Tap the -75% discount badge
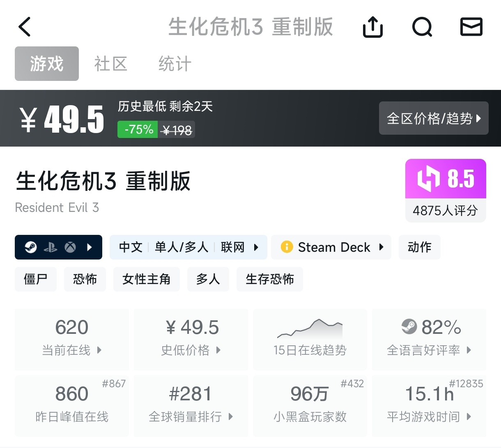Viewport: 501px width, 448px height. [x=138, y=129]
